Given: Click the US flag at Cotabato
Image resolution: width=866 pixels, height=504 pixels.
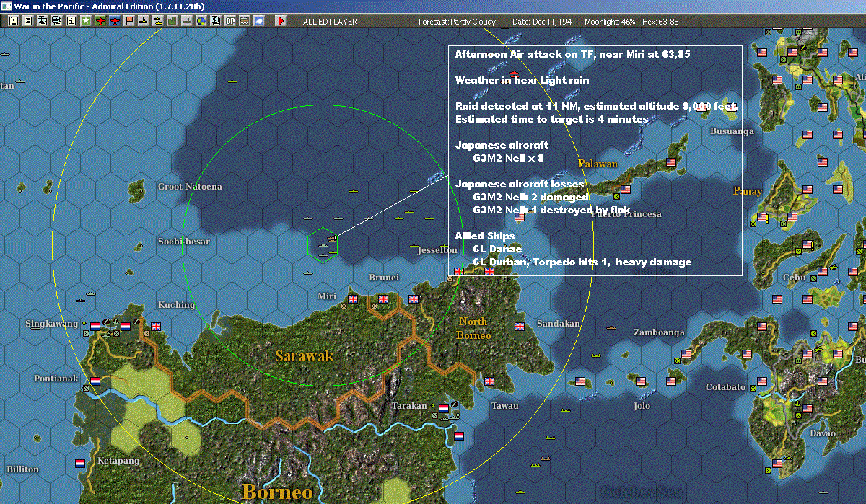Looking at the screenshot, I should (761, 381).
